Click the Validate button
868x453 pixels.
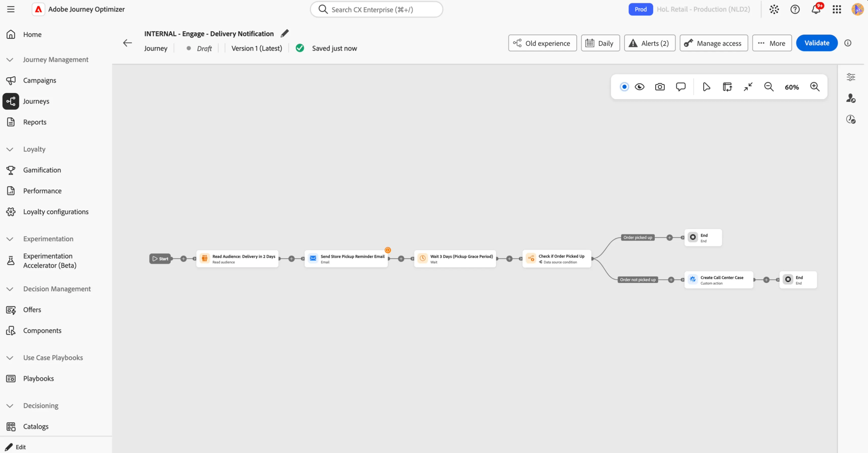[817, 43]
